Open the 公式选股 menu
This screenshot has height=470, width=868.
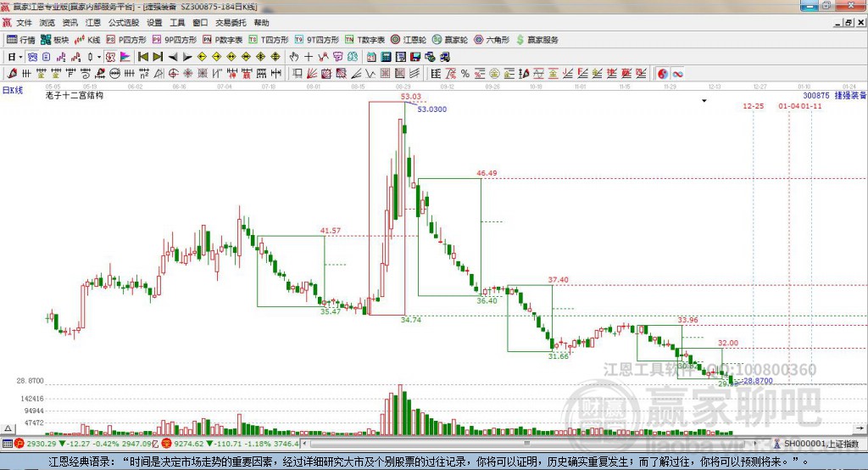tap(124, 23)
